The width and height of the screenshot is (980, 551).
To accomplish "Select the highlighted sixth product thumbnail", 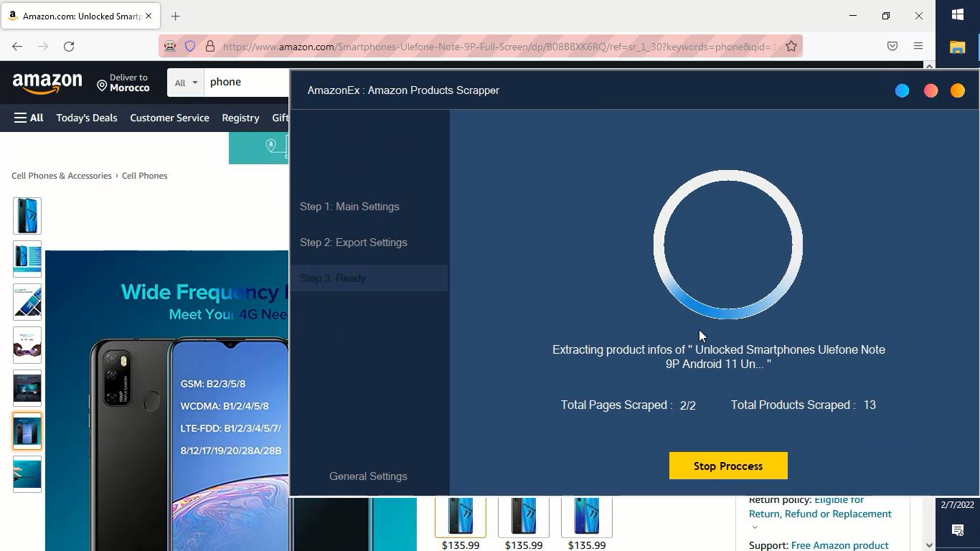I will [x=27, y=431].
